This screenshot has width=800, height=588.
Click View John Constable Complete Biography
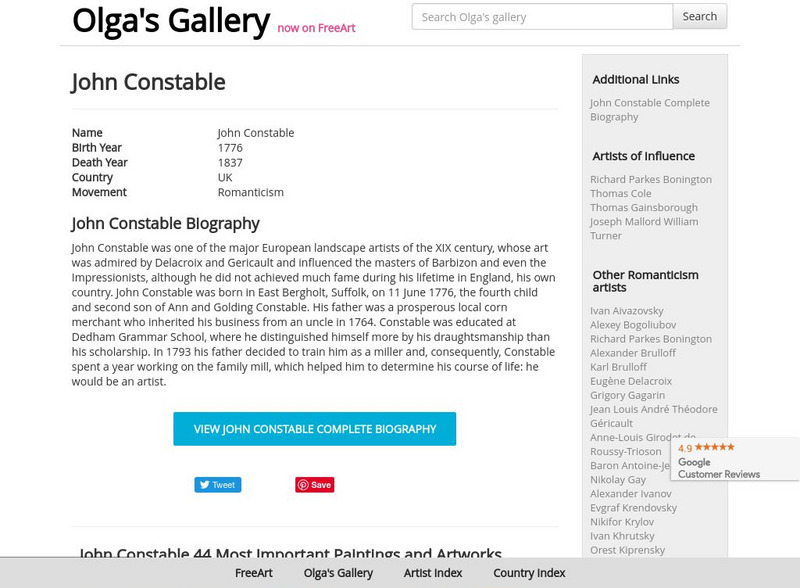tap(316, 428)
